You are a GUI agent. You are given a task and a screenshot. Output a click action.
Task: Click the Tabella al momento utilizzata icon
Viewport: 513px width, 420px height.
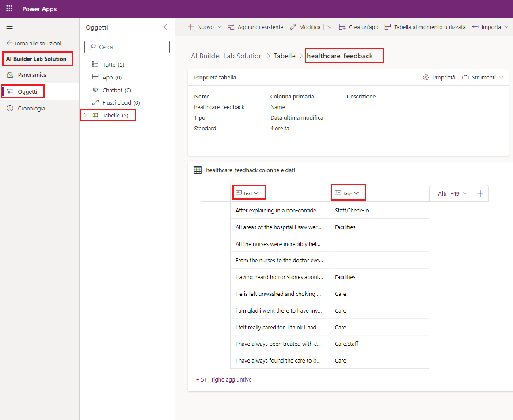[x=388, y=27]
